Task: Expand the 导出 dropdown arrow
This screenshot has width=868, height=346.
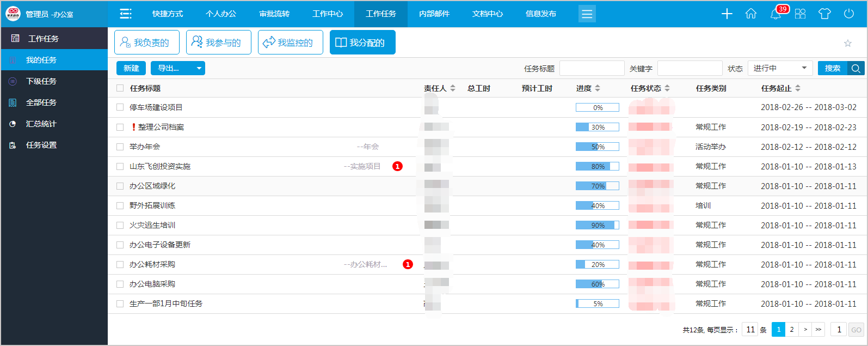Action: pos(199,68)
